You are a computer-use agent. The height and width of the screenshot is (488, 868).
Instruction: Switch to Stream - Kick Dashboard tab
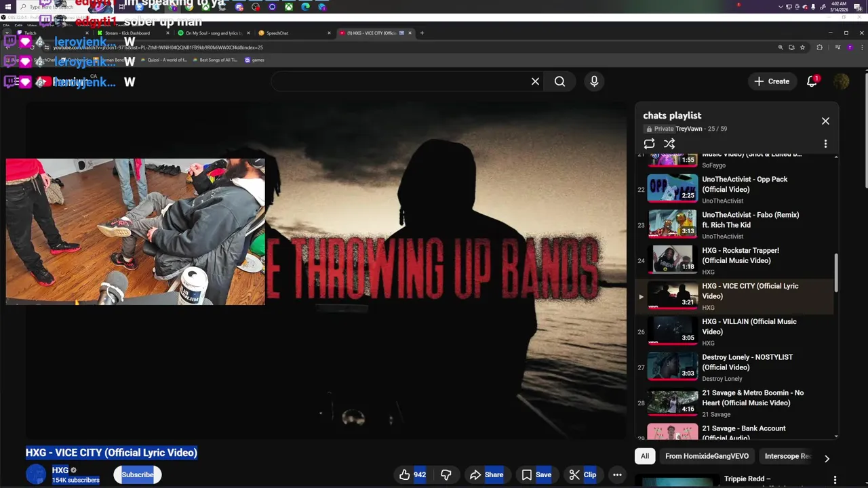(133, 33)
